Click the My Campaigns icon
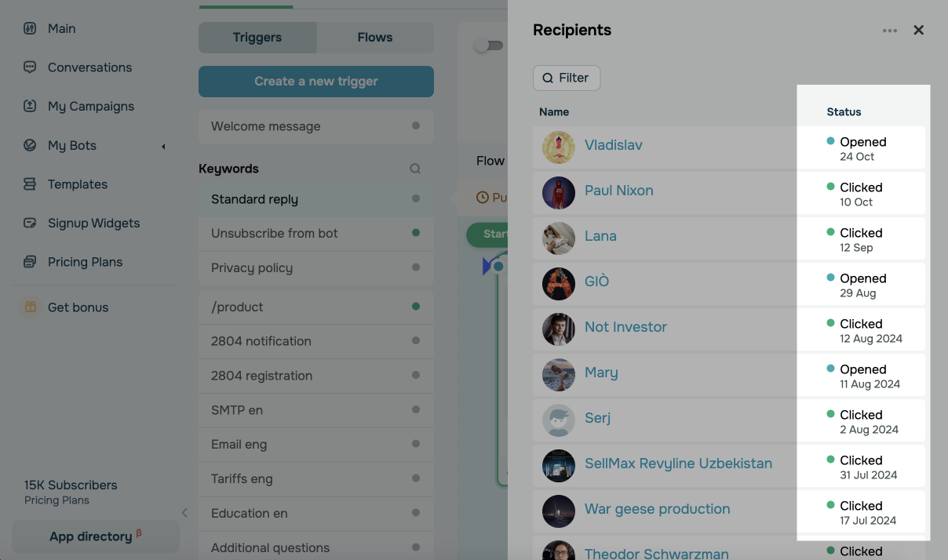The width and height of the screenshot is (948, 560). (30, 106)
